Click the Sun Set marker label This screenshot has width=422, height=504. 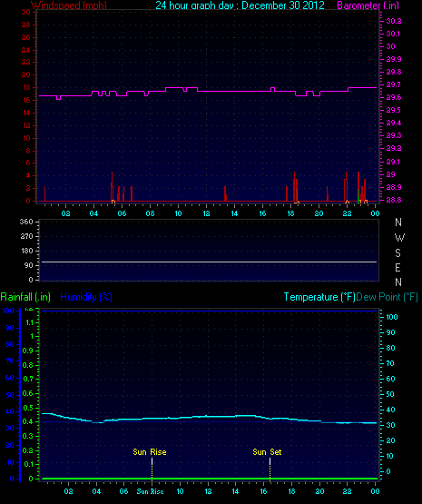coord(267,452)
